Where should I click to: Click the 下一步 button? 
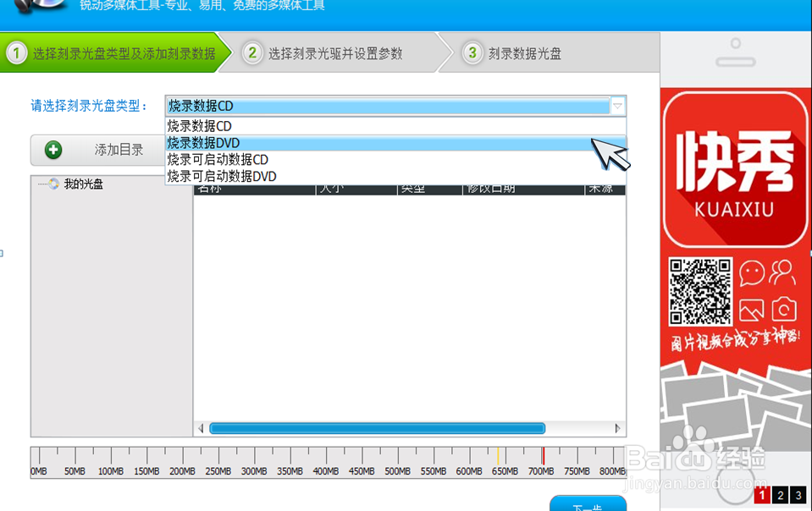[x=588, y=503]
